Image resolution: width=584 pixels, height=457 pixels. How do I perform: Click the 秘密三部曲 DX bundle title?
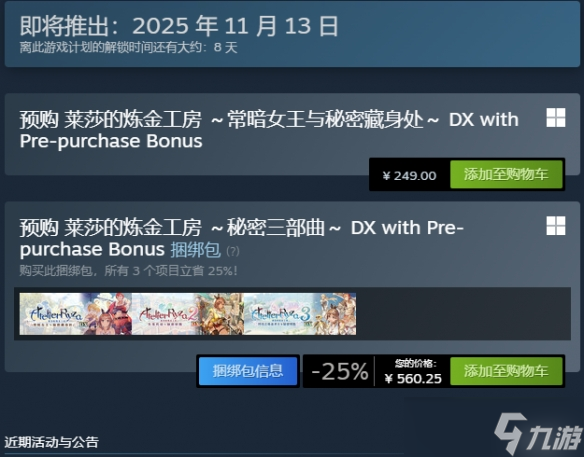point(241,238)
